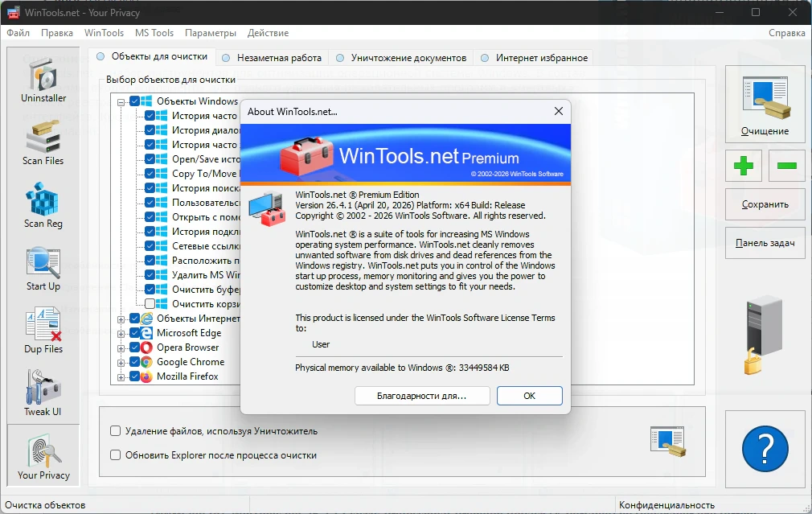Screen dimensions: 812x514
Task: Click the Google Chrome icon in tree
Action: point(147,362)
